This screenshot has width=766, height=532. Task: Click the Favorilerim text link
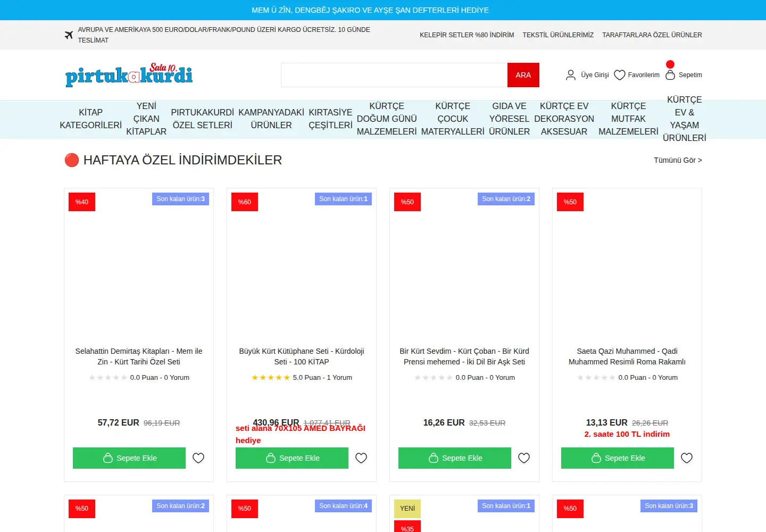tap(644, 75)
